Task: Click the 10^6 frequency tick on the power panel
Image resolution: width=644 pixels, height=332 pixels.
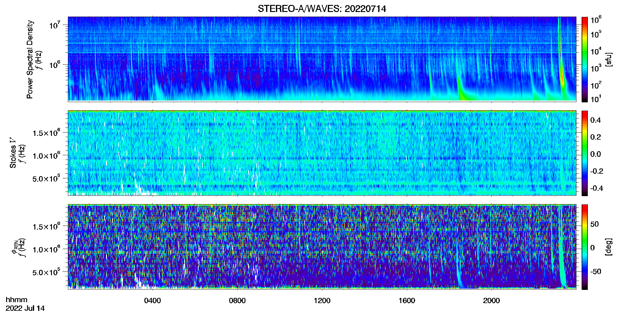Action: tap(54, 65)
